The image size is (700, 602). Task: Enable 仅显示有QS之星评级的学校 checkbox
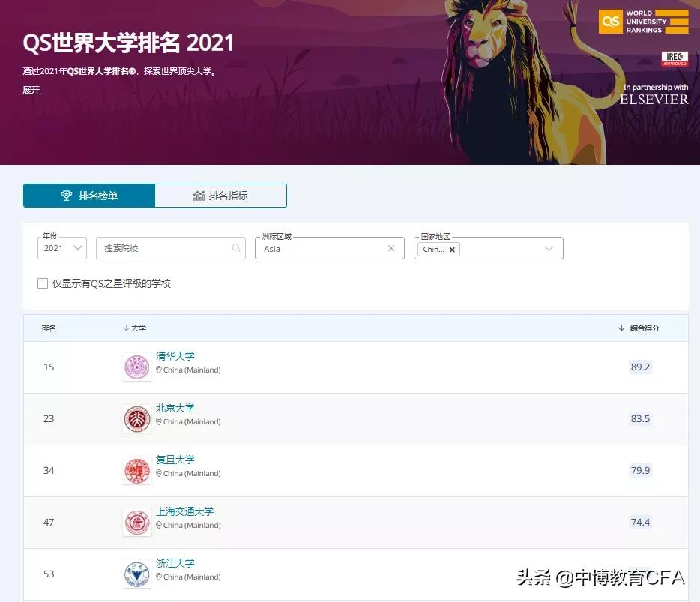click(x=43, y=283)
